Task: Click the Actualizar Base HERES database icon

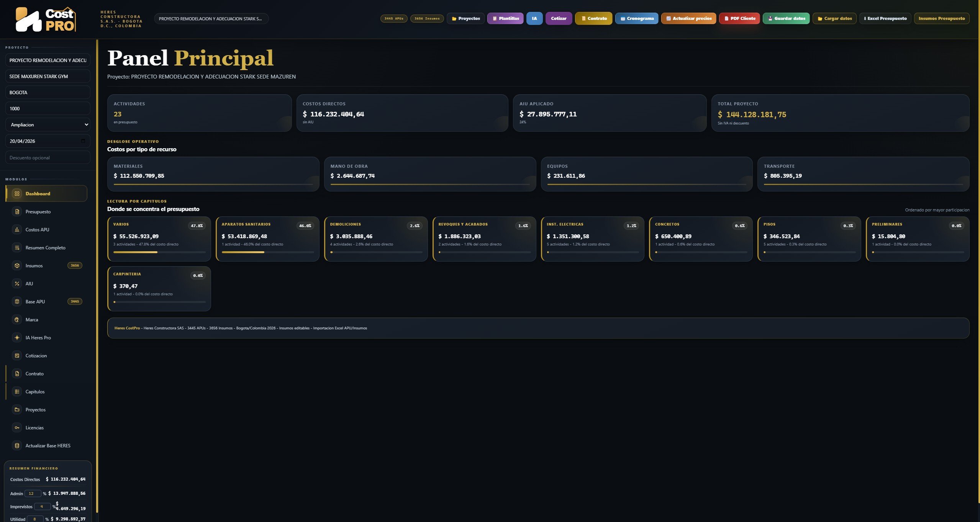Action: tap(17, 446)
